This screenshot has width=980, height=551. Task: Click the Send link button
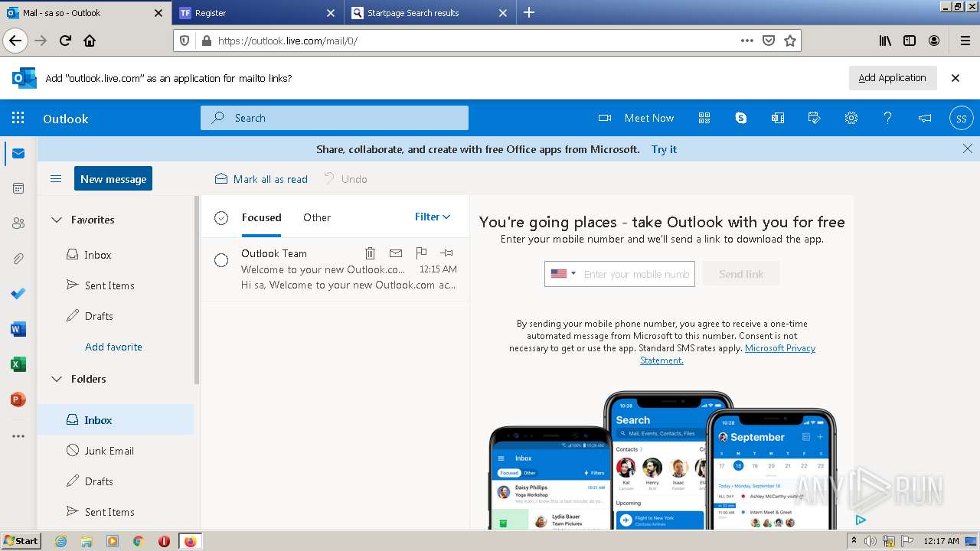(741, 274)
